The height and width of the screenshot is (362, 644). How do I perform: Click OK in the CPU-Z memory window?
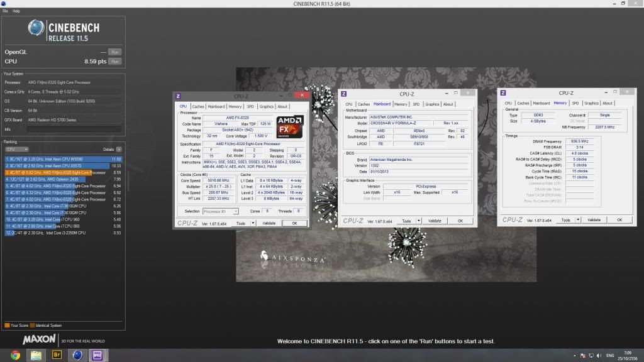[619, 220]
